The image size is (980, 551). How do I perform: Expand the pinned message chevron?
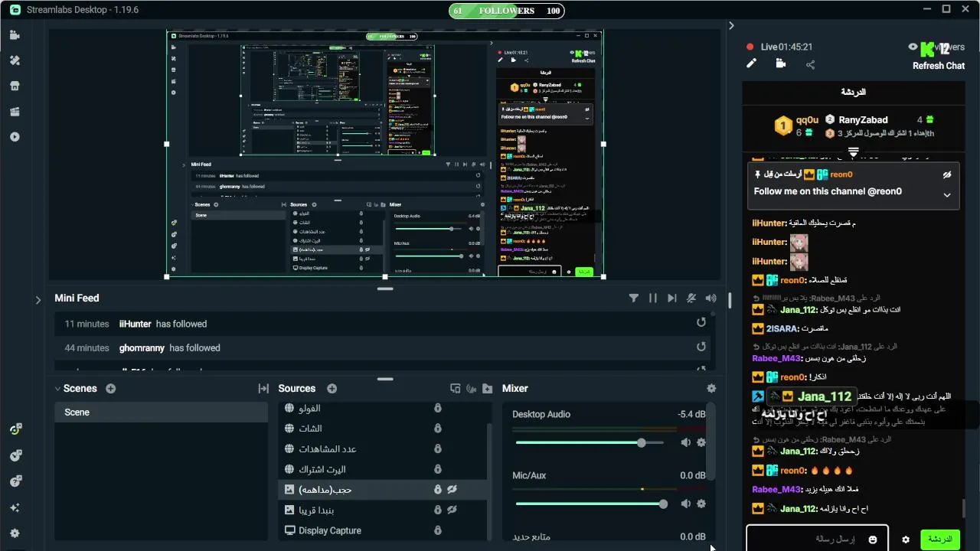(x=947, y=195)
